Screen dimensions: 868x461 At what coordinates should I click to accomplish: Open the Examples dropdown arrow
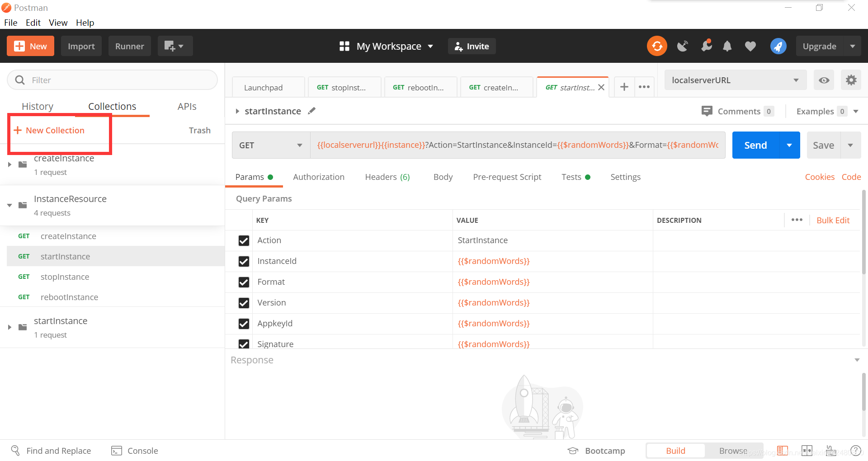click(856, 111)
